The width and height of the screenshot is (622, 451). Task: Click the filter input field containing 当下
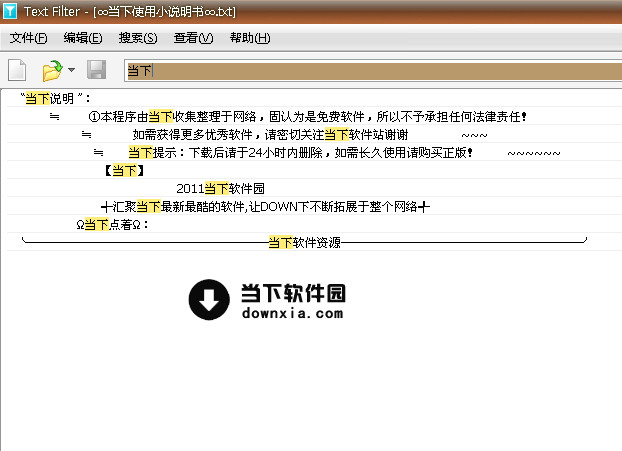pos(373,71)
